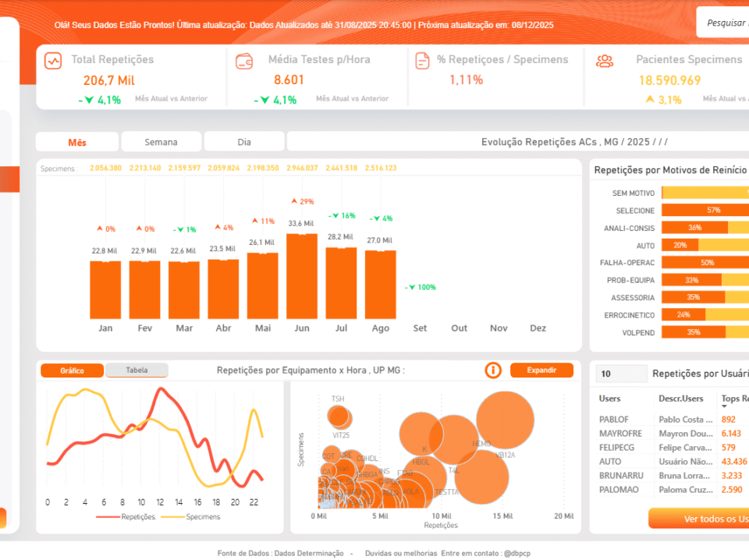
Task: Switch chart view to Tabela
Action: click(137, 370)
